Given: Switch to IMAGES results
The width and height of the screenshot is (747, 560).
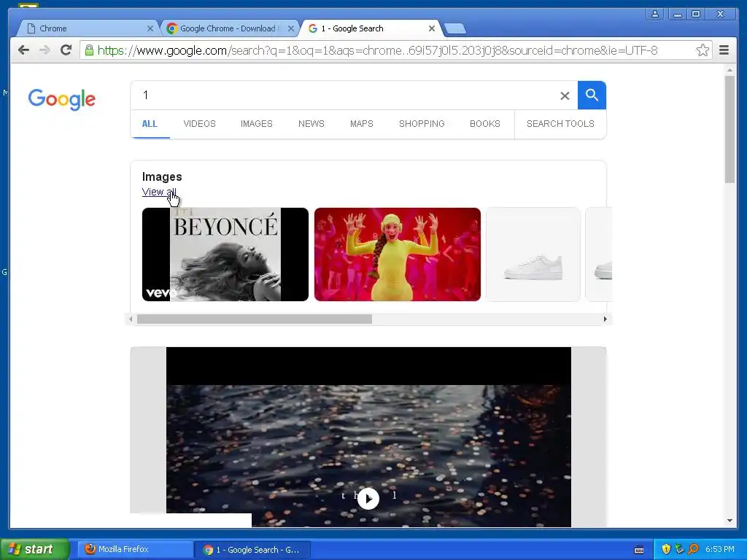Looking at the screenshot, I should point(256,124).
